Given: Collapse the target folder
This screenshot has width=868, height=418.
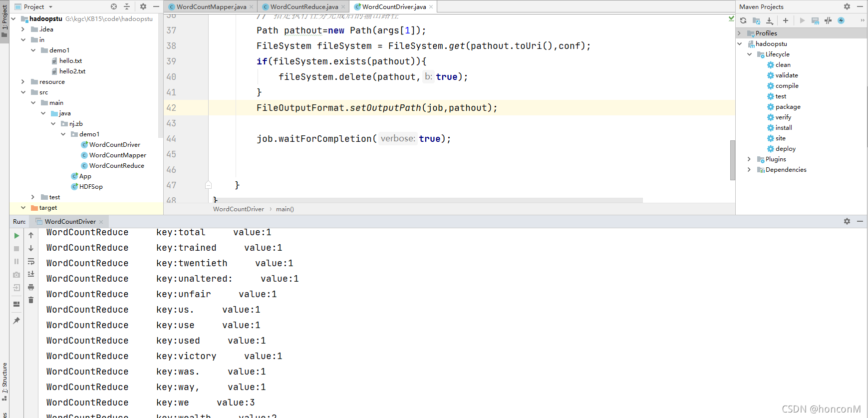Looking at the screenshot, I should [23, 207].
